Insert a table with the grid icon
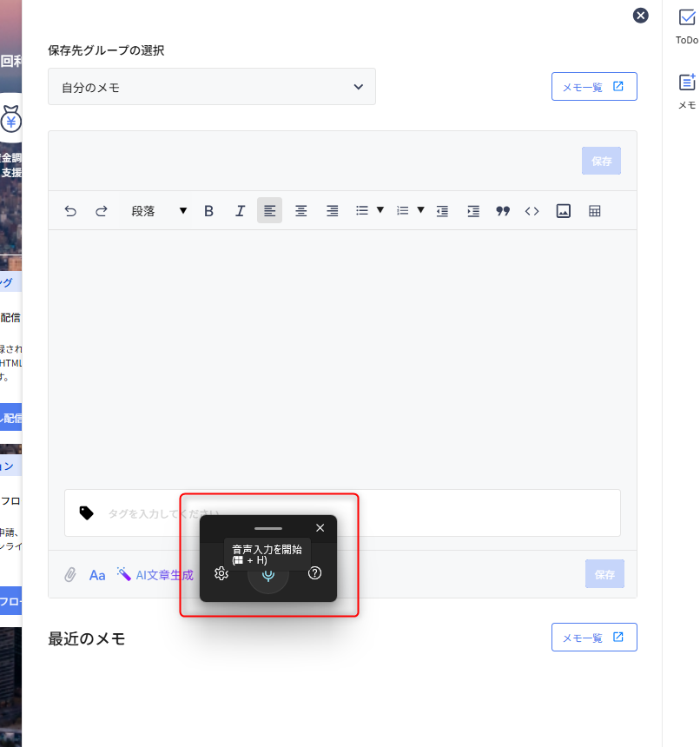Viewport: 700px width, 747px height. (x=595, y=211)
